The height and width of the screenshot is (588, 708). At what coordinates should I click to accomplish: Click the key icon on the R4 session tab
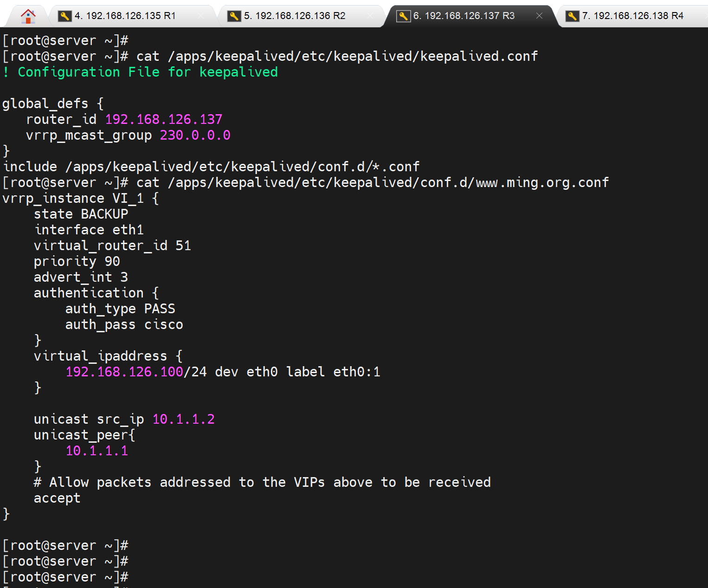[572, 16]
